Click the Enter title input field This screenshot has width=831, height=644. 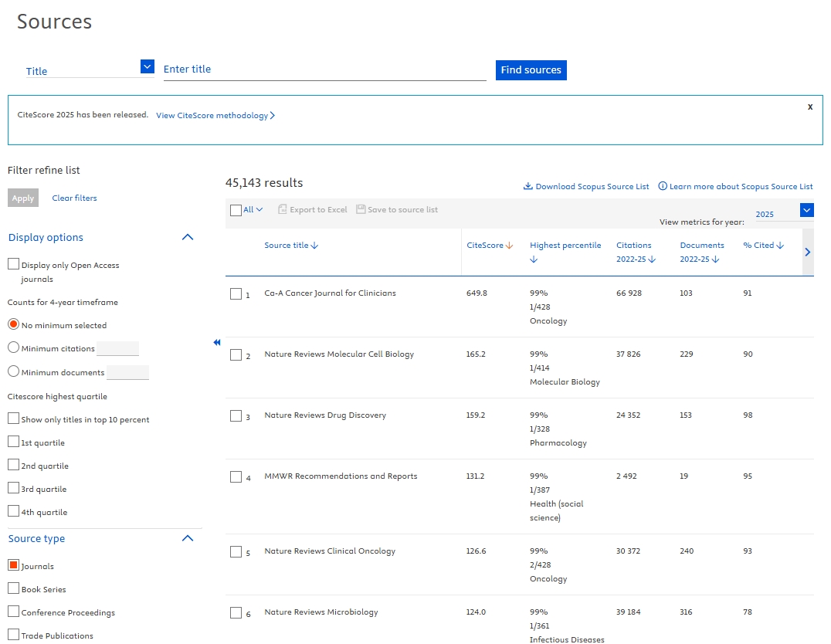coord(324,69)
